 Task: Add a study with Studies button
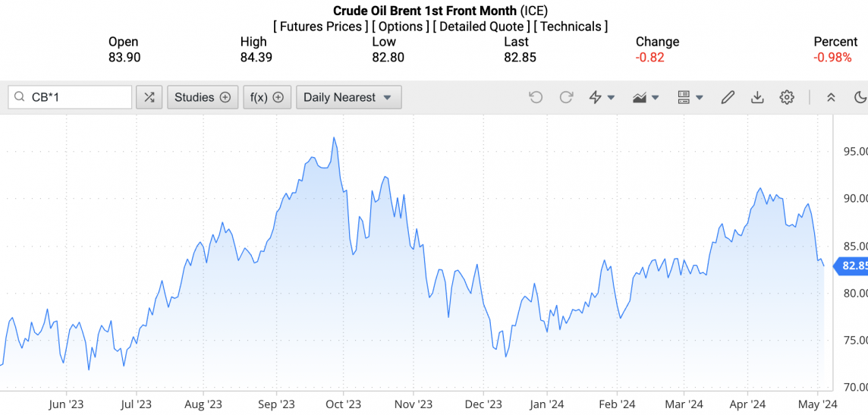202,97
